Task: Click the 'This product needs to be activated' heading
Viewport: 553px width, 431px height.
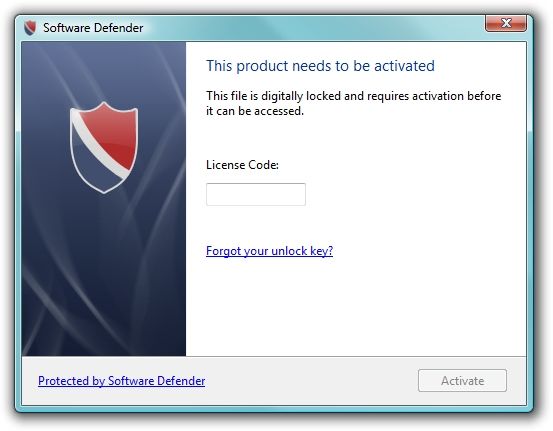Action: pyautogui.click(x=320, y=66)
